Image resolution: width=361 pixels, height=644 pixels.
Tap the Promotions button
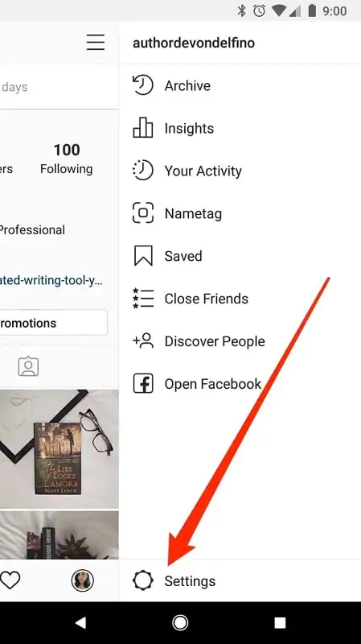[x=54, y=323]
